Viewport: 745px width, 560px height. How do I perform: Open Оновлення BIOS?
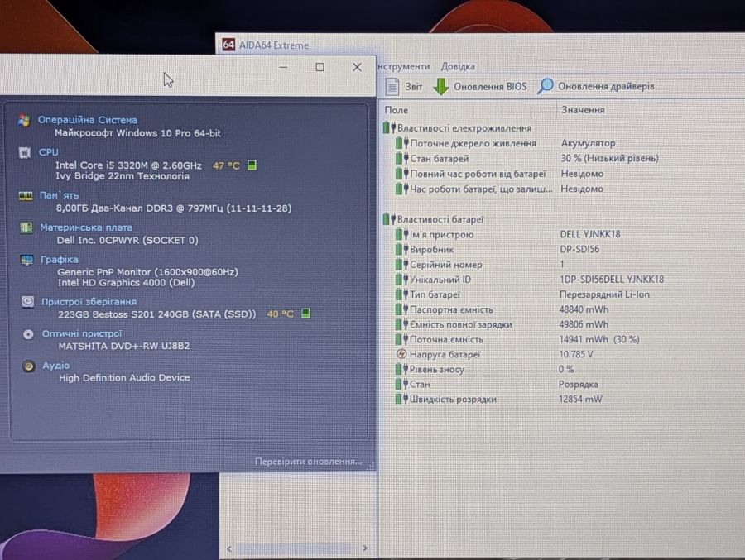pos(481,87)
